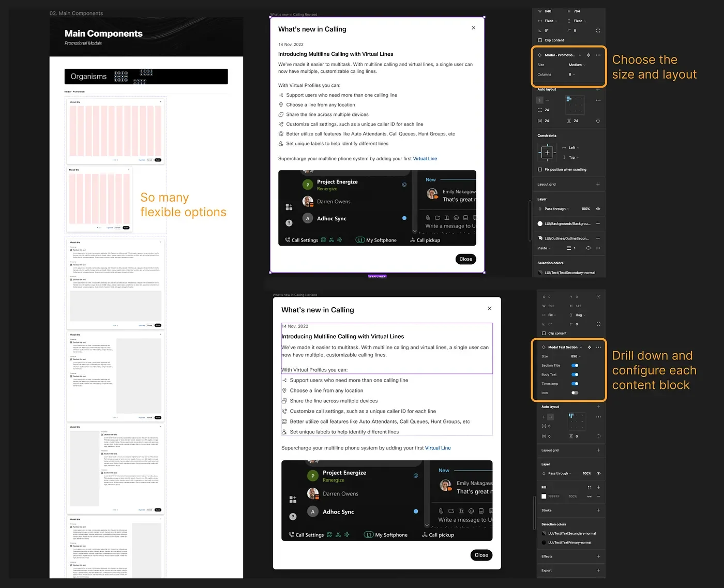The width and height of the screenshot is (724, 588).
Task: Hide layer via eye in Modal Text Section panel
Action: click(x=598, y=473)
